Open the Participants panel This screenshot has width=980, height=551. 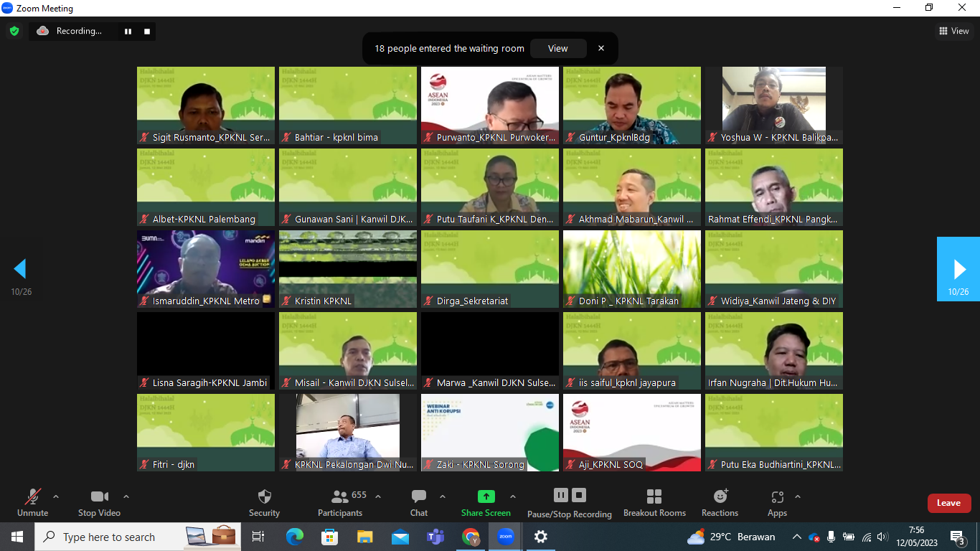click(340, 496)
